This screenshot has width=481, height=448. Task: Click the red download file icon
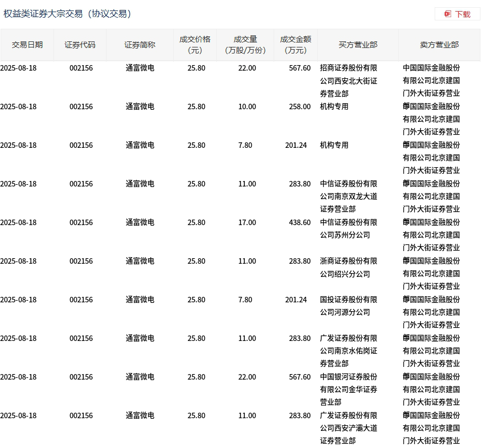point(448,14)
